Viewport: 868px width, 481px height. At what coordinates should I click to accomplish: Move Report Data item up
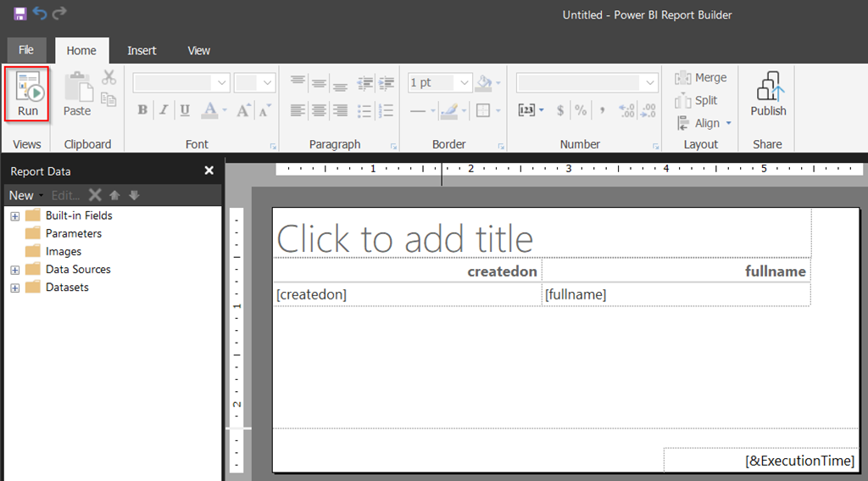114,195
